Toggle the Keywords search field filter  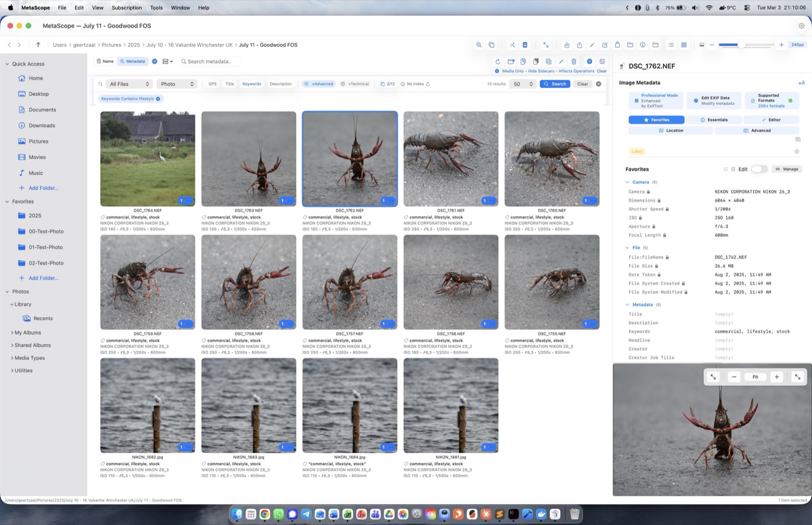pyautogui.click(x=252, y=84)
